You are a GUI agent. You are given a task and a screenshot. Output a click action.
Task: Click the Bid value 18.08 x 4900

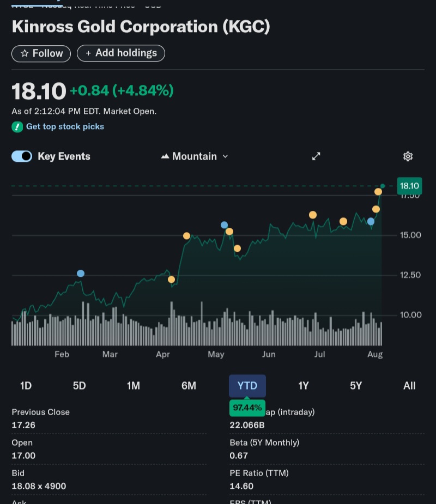[x=39, y=486]
